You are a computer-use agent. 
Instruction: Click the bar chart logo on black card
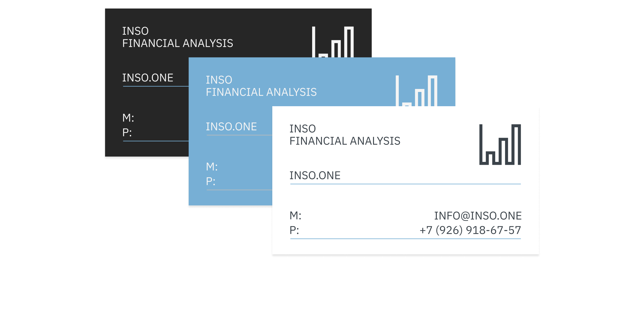click(x=333, y=42)
